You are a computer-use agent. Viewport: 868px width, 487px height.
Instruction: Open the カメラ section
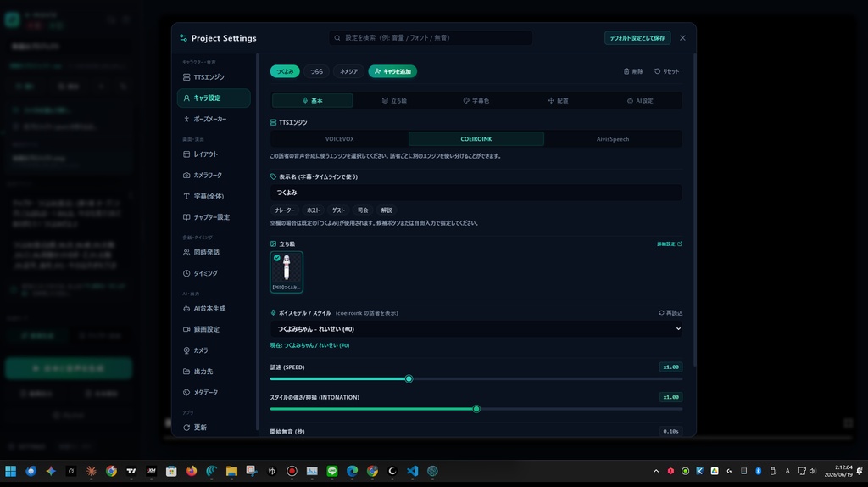point(214,350)
